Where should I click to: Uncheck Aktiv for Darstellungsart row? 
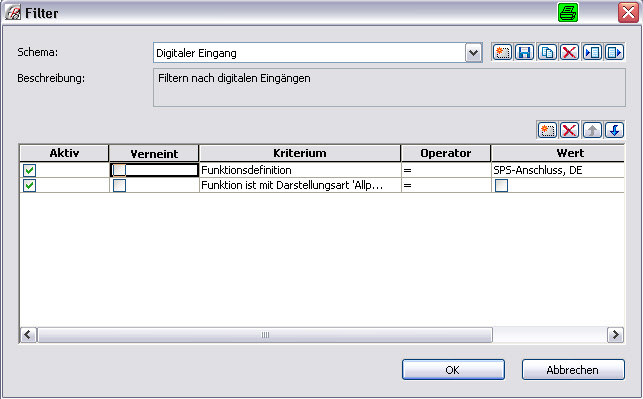[30, 185]
